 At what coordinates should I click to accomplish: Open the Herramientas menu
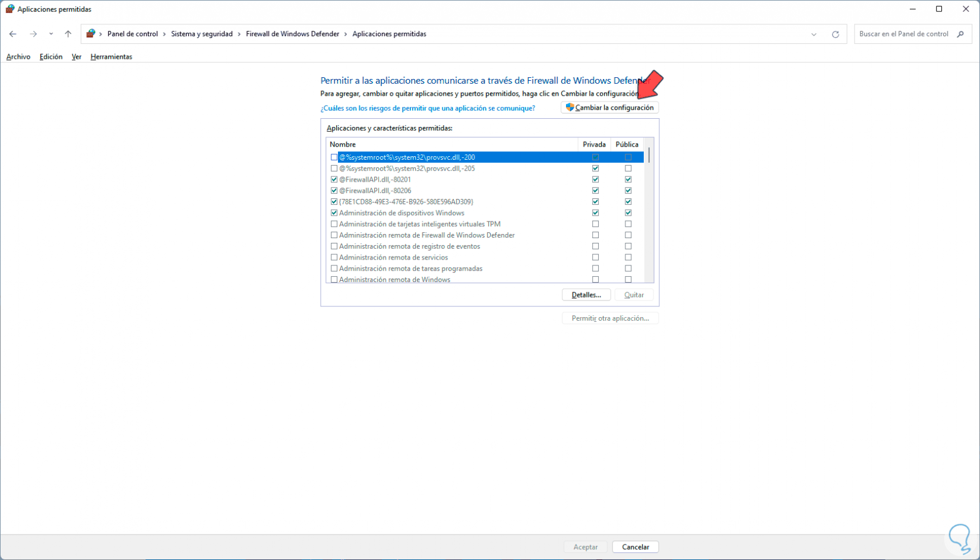[x=111, y=57]
